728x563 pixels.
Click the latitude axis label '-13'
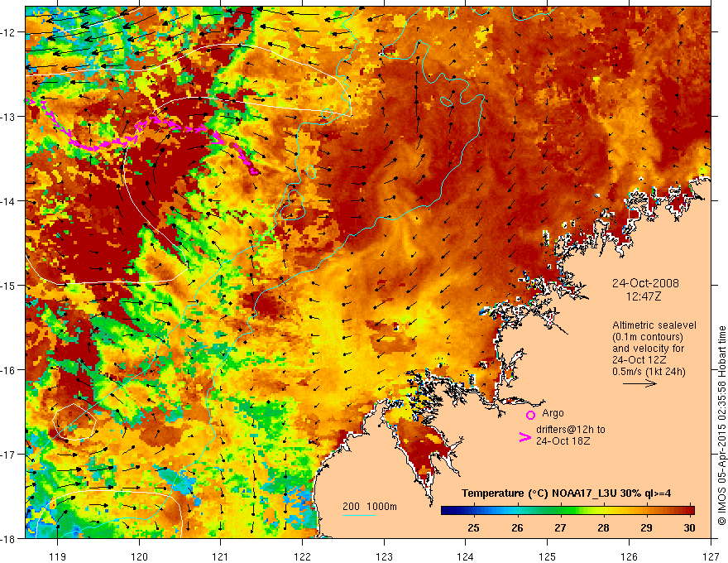click(x=9, y=117)
